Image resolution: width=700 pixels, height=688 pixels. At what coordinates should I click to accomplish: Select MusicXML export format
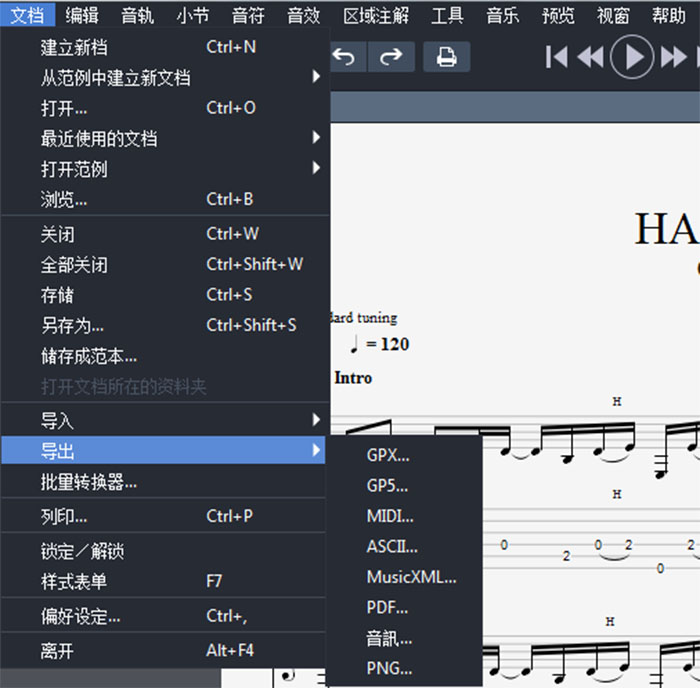411,577
